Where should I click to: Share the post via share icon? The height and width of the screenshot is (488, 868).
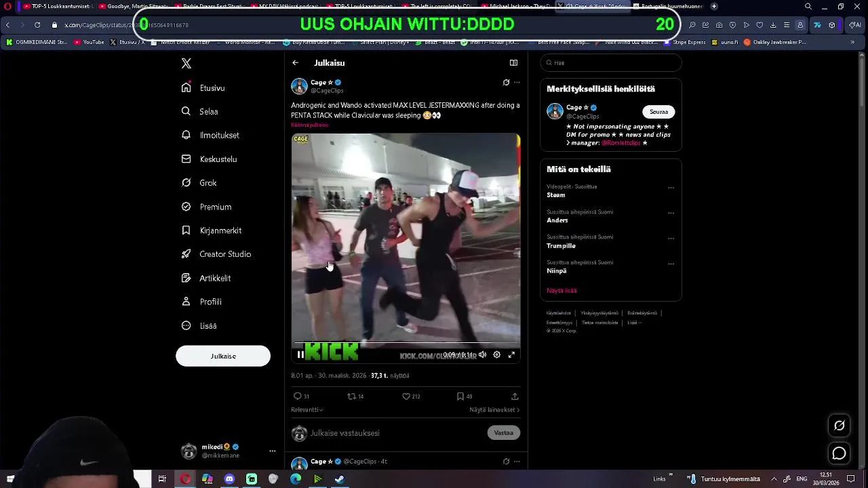515,396
